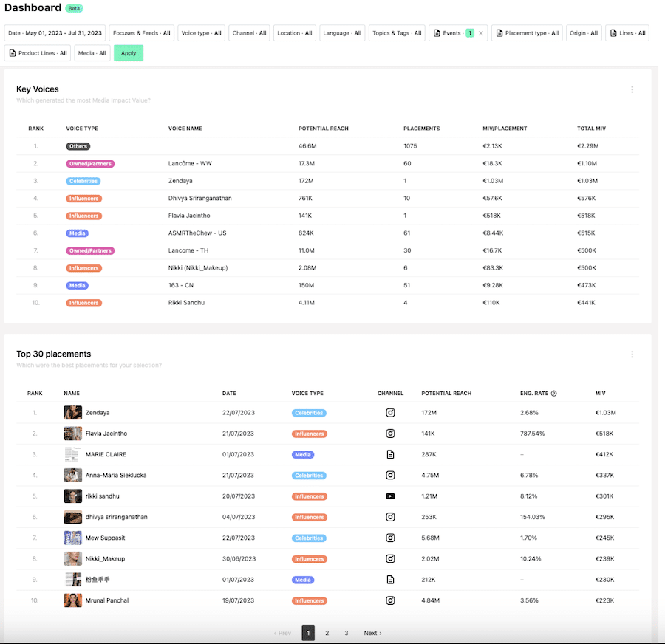Open the Channel filter
This screenshot has height=644, width=665.
point(249,33)
